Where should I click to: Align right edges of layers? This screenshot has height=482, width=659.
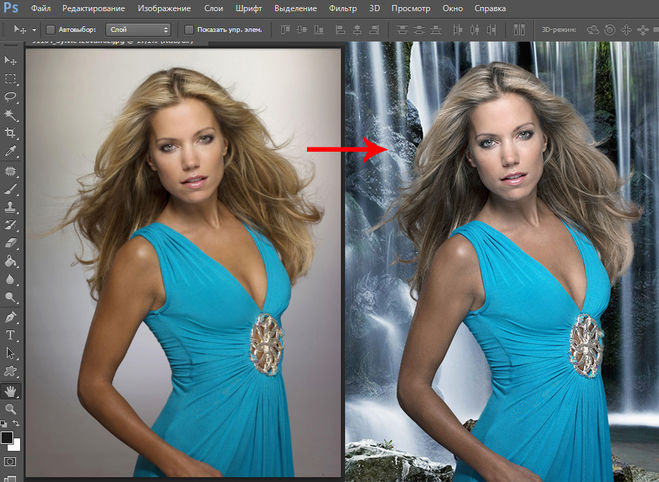click(374, 30)
